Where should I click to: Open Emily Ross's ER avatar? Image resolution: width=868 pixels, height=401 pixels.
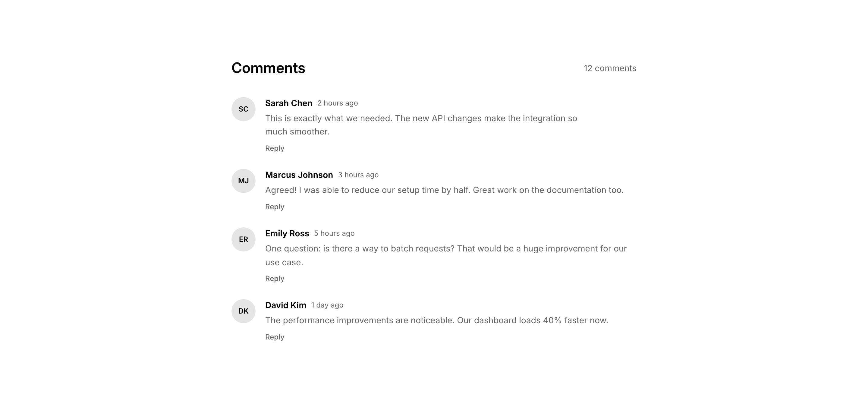(243, 239)
